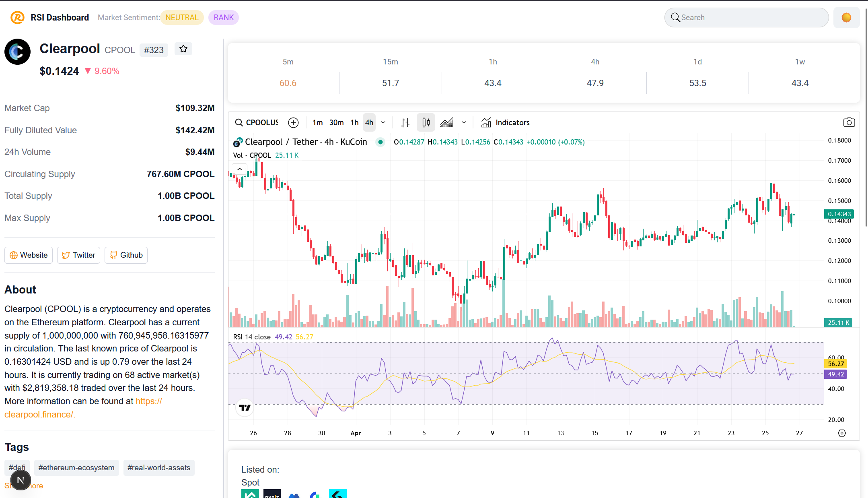Switch chart interval to 30m
The image size is (868, 498).
[337, 122]
